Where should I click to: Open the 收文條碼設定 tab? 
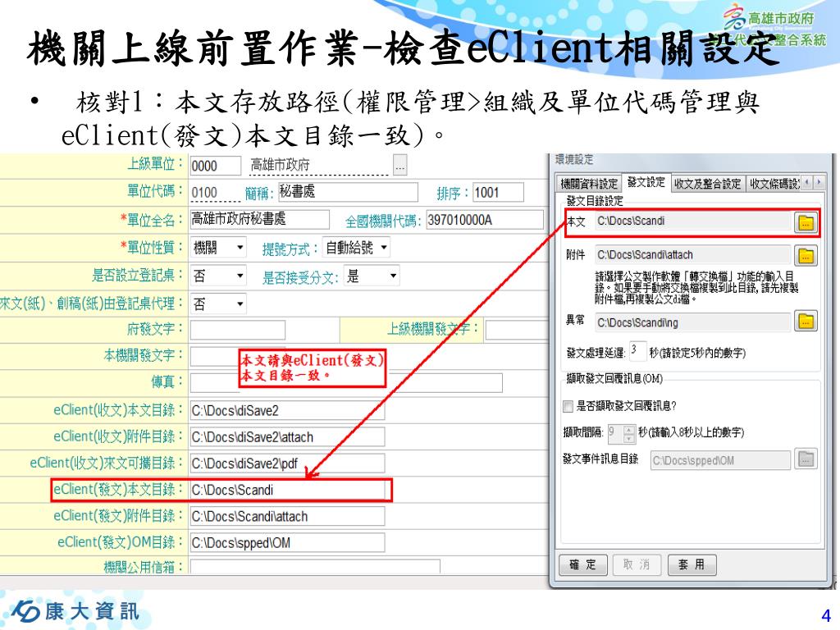click(774, 184)
